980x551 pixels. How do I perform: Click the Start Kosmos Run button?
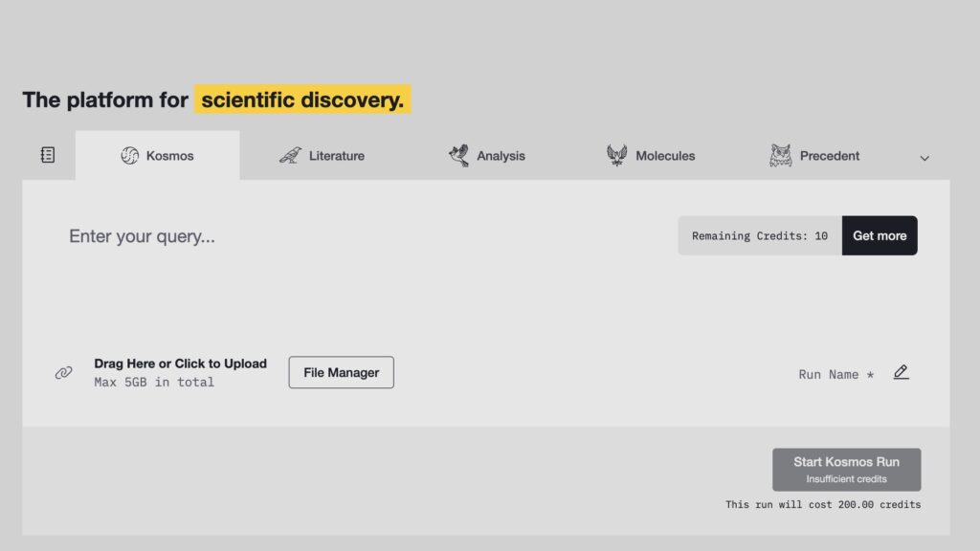(846, 469)
